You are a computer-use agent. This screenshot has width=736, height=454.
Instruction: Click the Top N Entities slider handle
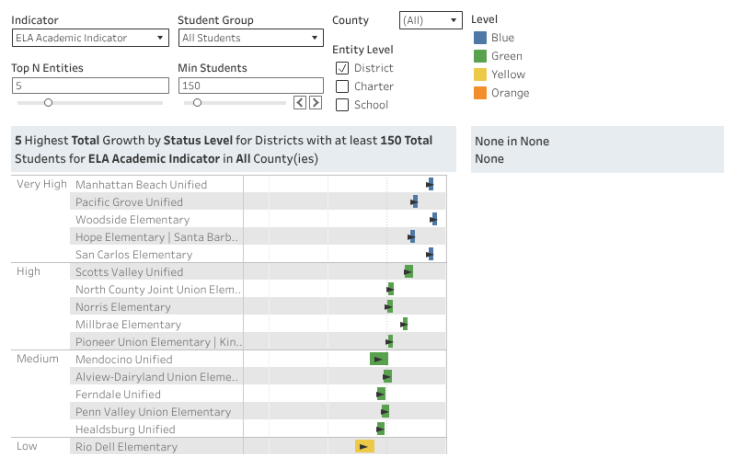(48, 102)
